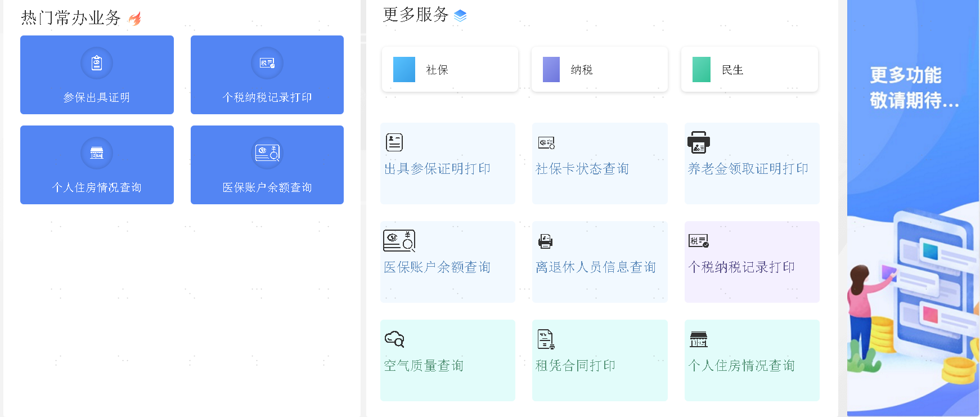
Task: Click the 更多功能 敬请期待 banner text
Action: [914, 87]
